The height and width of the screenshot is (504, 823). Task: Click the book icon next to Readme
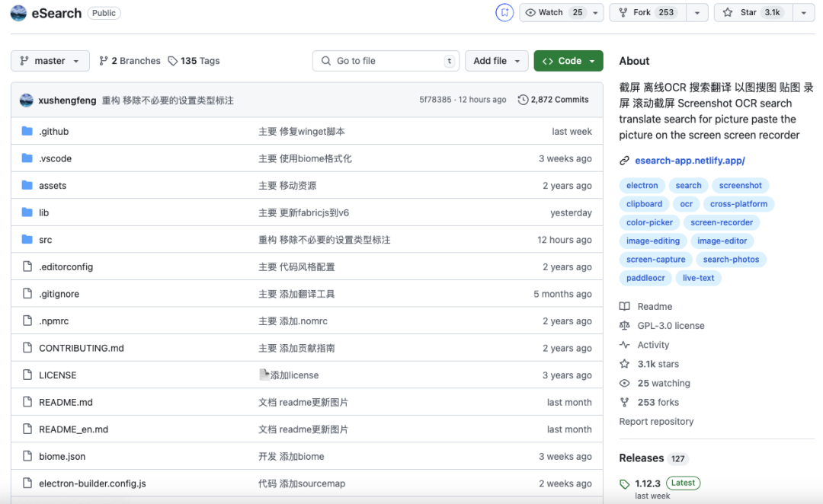point(625,306)
